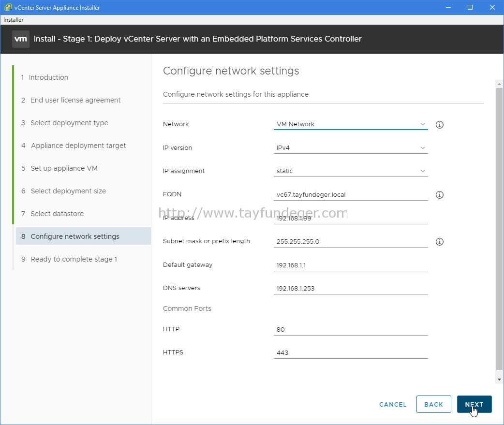The image size is (504, 425).
Task: Click the scrollbar up arrow
Action: [x=499, y=84]
